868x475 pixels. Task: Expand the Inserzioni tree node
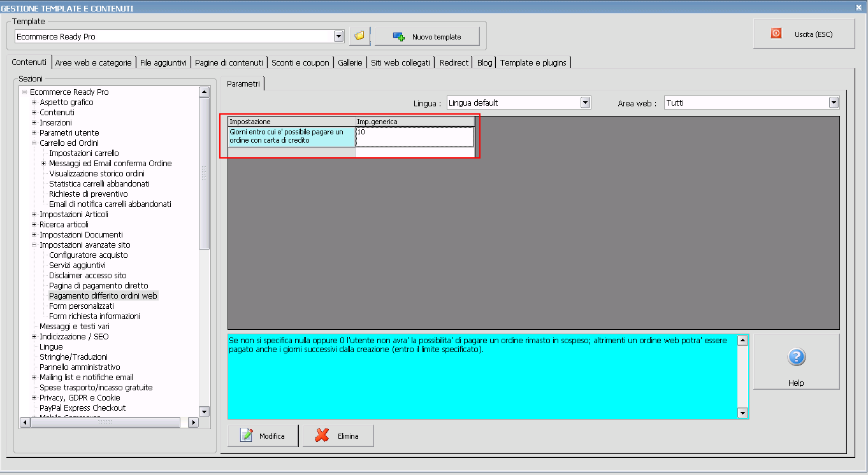pyautogui.click(x=34, y=123)
